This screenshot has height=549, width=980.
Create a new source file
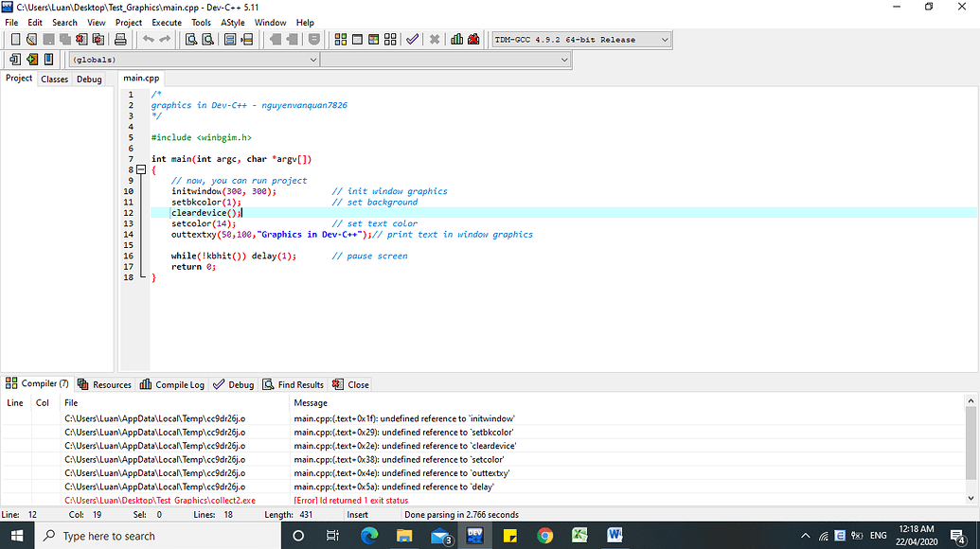tap(14, 40)
